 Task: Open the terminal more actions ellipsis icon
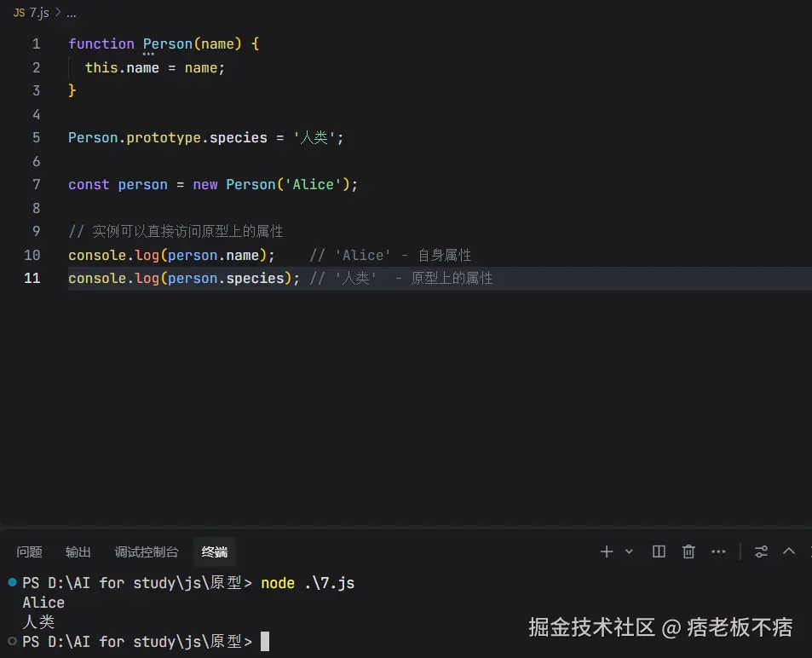tap(717, 551)
